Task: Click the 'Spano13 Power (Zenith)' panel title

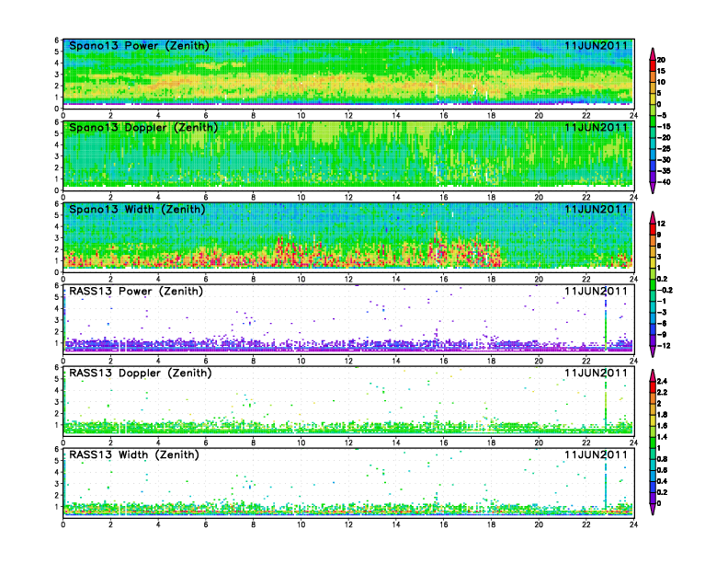Action: [139, 45]
